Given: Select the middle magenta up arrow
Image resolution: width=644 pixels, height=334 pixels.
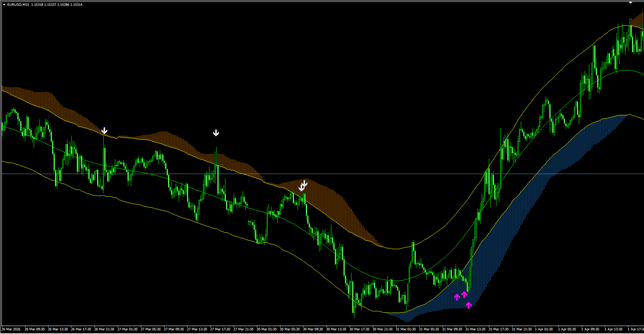Looking at the screenshot, I should [x=464, y=294].
